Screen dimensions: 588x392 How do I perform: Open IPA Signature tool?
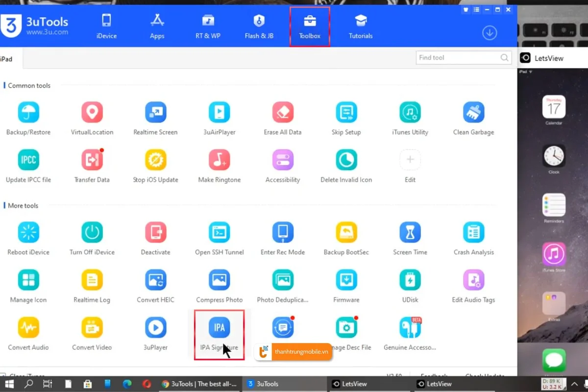(219, 327)
